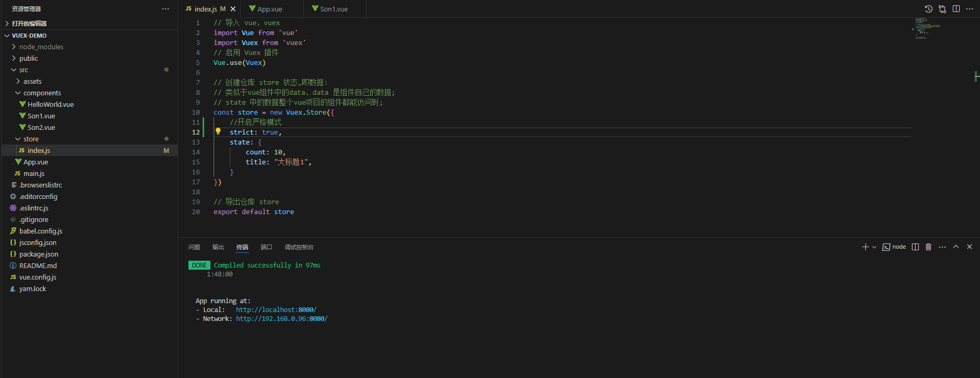
Task: Click the Vue icon beside HelloWorld.vue
Action: tap(23, 104)
